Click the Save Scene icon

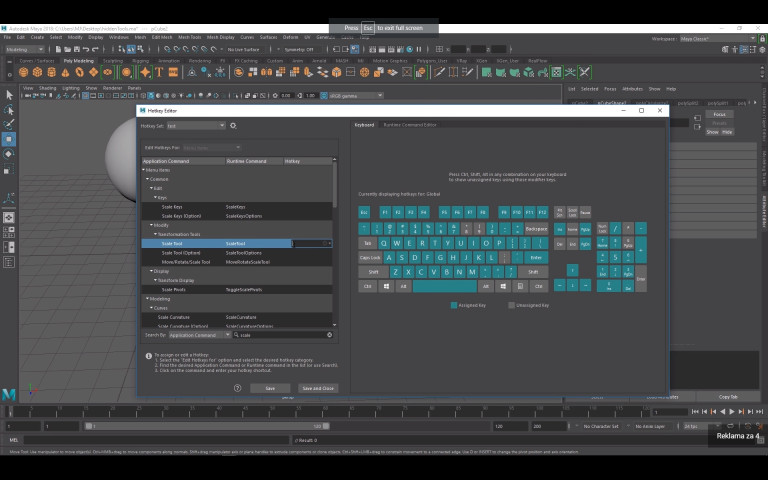(76, 49)
